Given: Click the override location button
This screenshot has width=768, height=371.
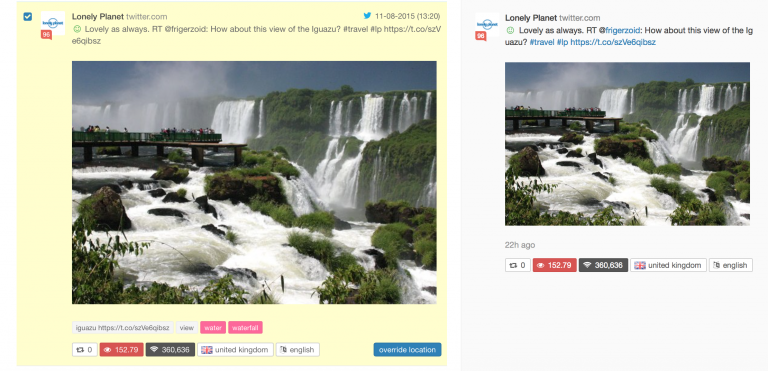Looking at the screenshot, I should click(x=407, y=349).
